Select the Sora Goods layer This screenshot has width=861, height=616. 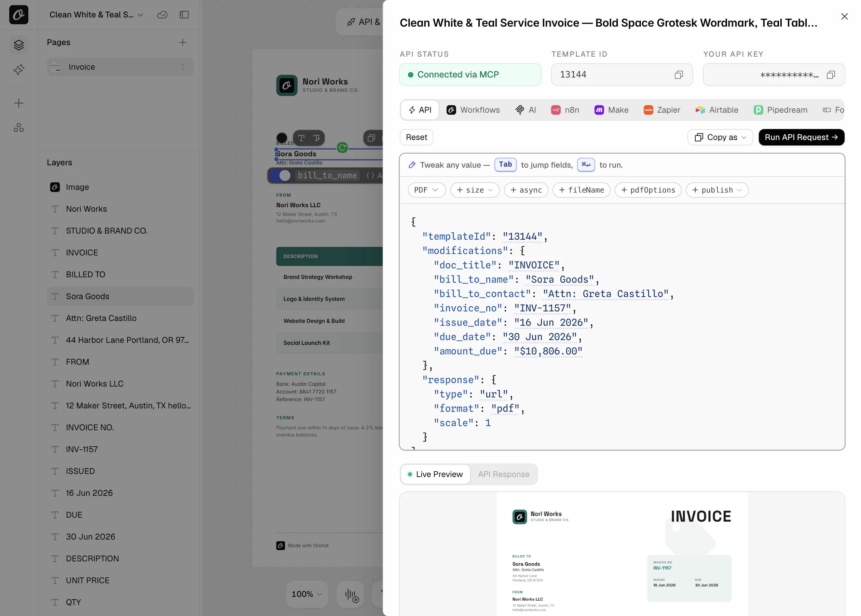pos(120,297)
